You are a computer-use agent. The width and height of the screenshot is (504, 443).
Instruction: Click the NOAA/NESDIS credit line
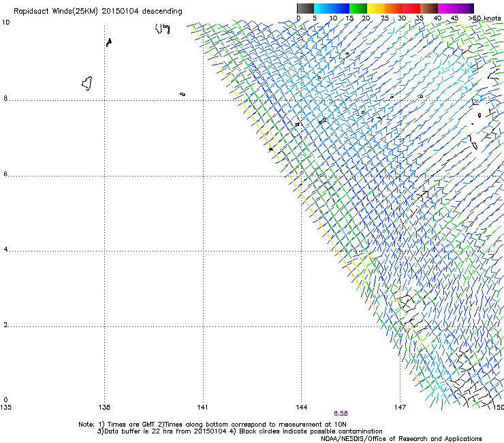pos(401,438)
